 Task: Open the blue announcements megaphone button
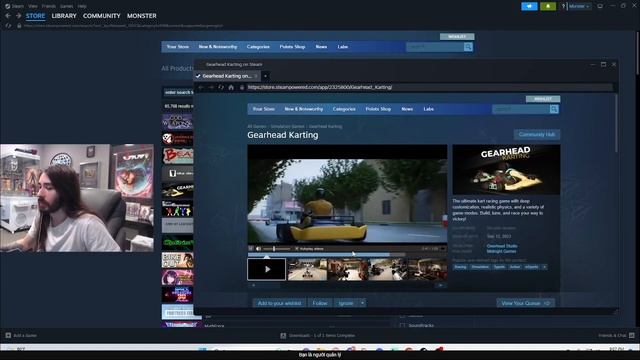click(529, 6)
